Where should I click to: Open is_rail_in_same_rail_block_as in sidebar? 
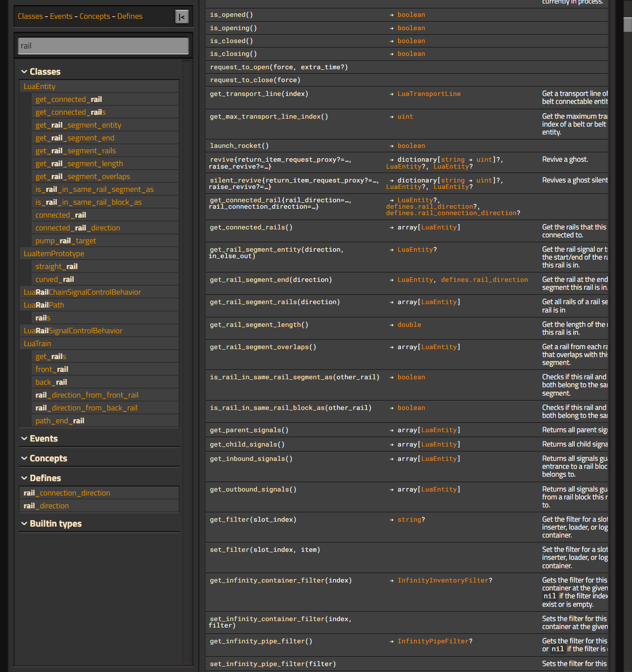point(89,202)
